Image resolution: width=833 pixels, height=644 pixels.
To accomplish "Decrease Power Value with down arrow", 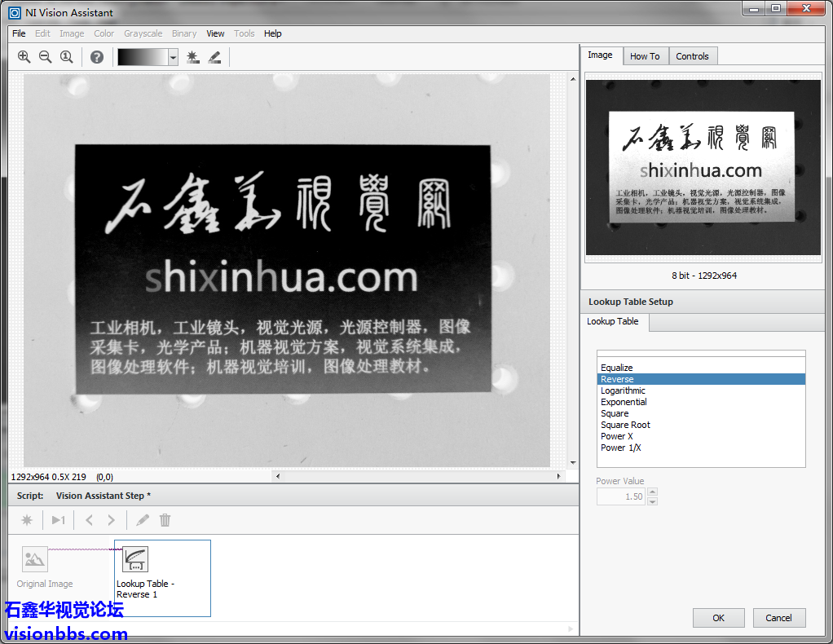I will pyautogui.click(x=652, y=501).
